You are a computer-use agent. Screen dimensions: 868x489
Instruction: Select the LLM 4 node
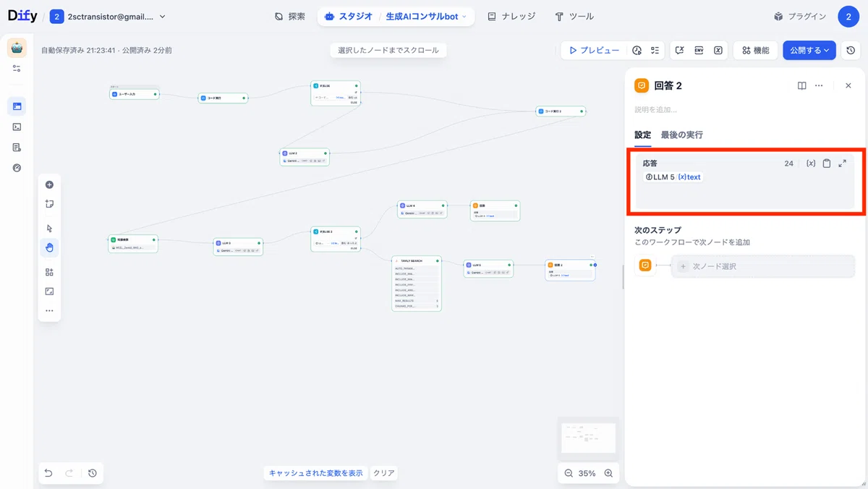[x=422, y=210]
